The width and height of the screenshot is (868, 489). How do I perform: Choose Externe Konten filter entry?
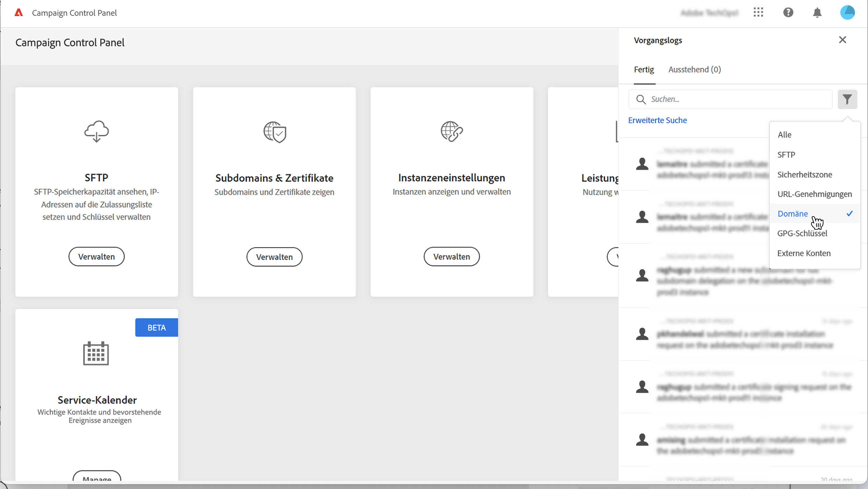click(804, 253)
